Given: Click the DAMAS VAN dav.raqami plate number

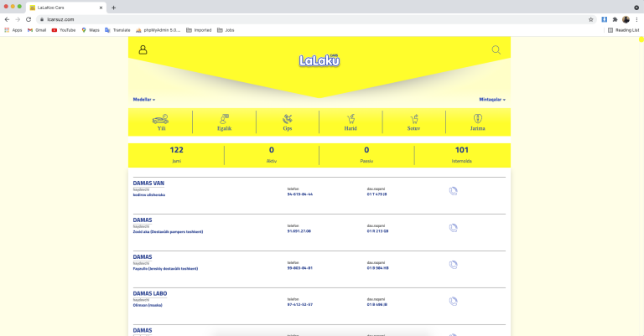Looking at the screenshot, I should [x=377, y=194].
